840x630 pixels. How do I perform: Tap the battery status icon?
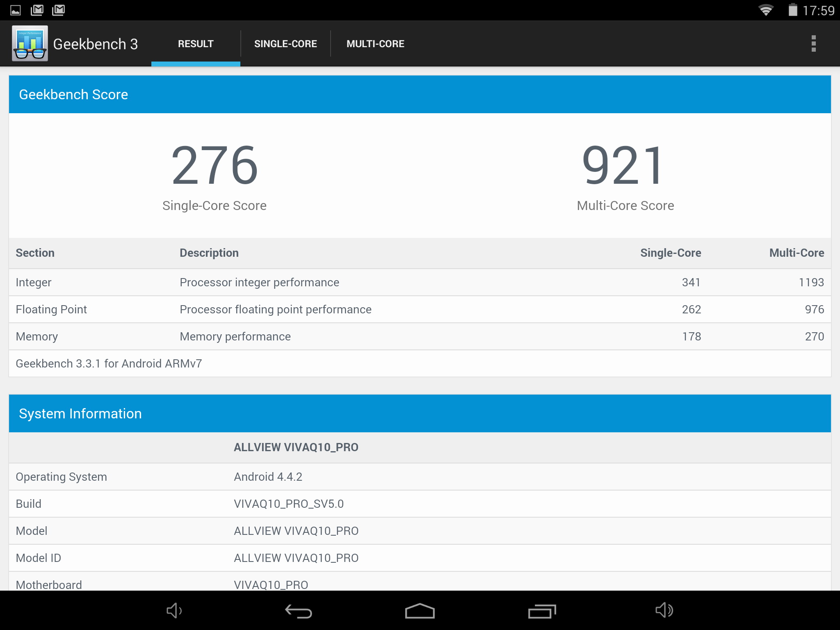point(793,10)
